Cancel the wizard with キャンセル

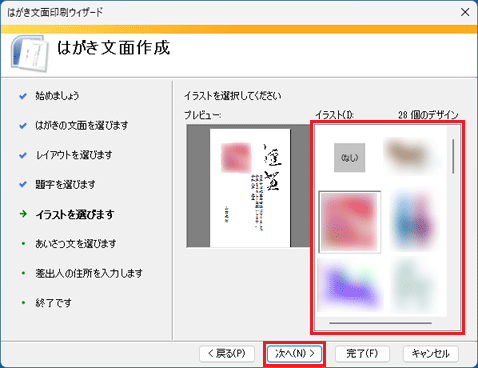click(x=430, y=353)
